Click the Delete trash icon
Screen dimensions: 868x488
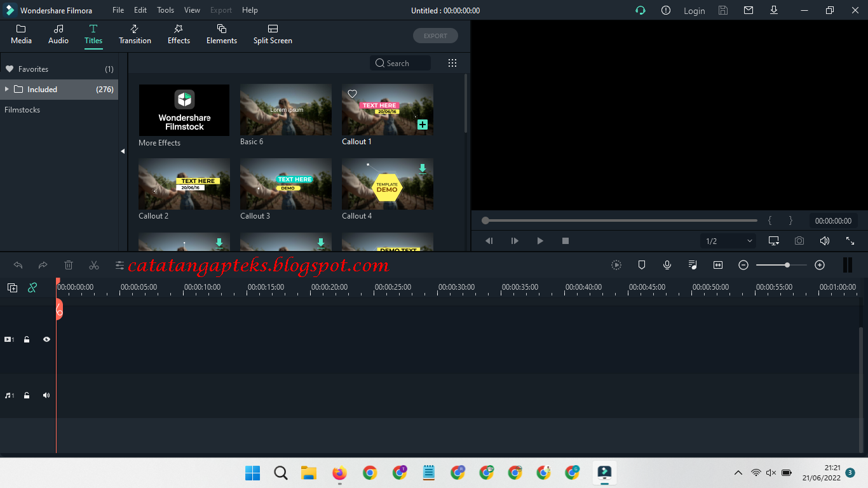point(69,265)
